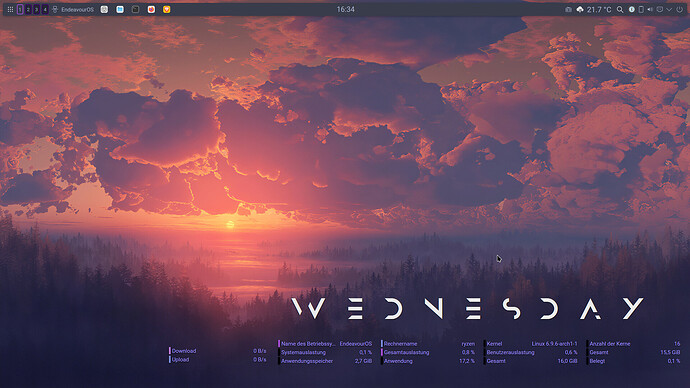The height and width of the screenshot is (388, 690).
Task: Open the weather widget showing 21.7 °C
Action: (x=594, y=9)
